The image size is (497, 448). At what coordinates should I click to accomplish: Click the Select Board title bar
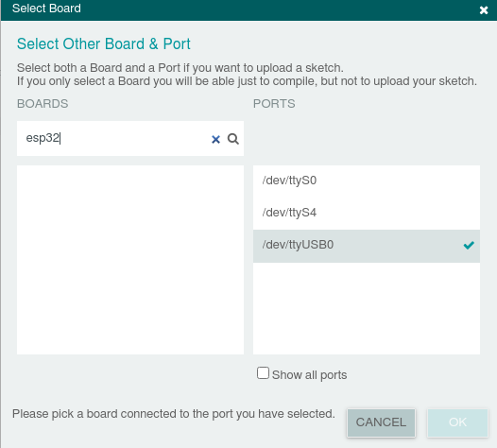241,9
